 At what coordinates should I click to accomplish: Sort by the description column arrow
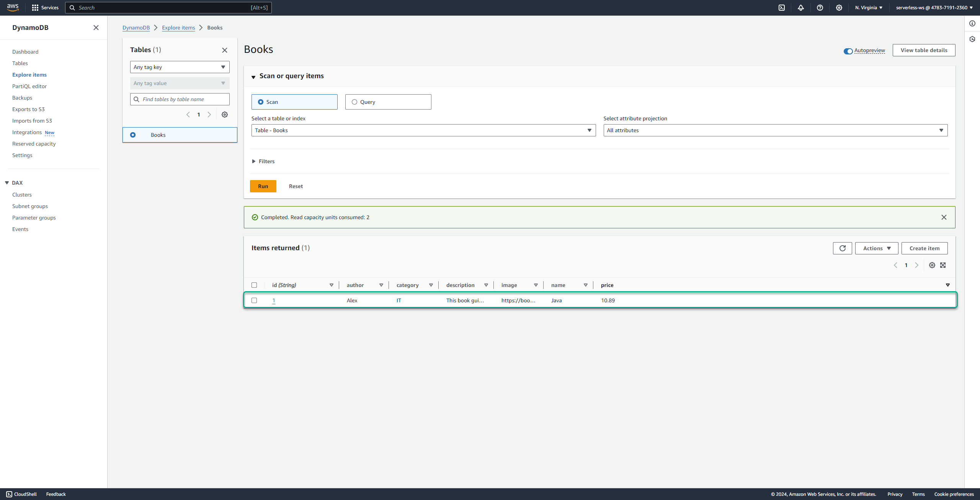pyautogui.click(x=486, y=285)
